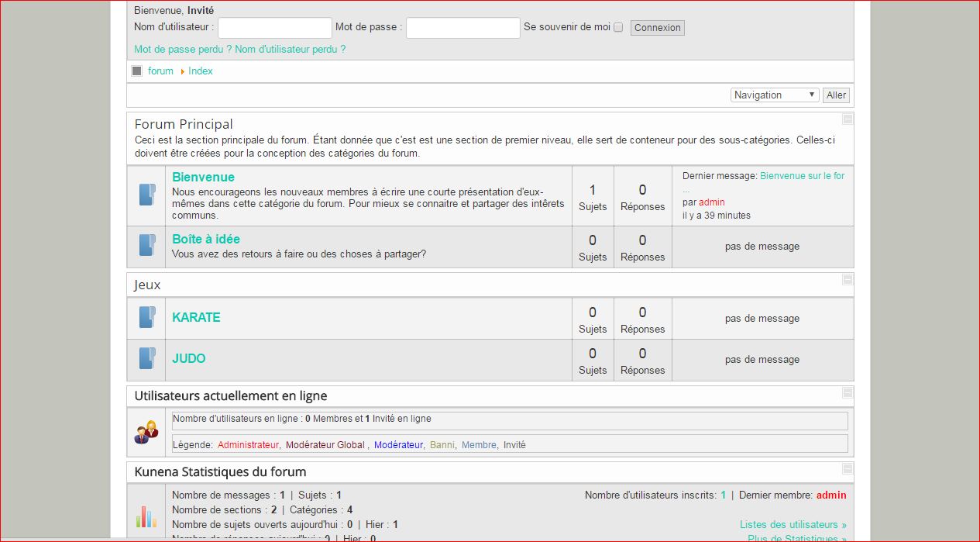Image resolution: width=980 pixels, height=542 pixels.
Task: Enable the Se souvenir de moi checkbox
Action: pos(618,27)
